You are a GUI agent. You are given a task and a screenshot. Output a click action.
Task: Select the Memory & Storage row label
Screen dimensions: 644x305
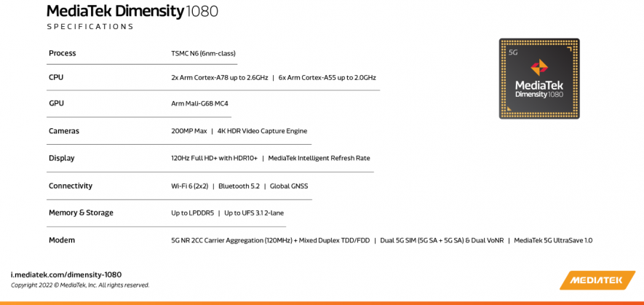click(81, 213)
